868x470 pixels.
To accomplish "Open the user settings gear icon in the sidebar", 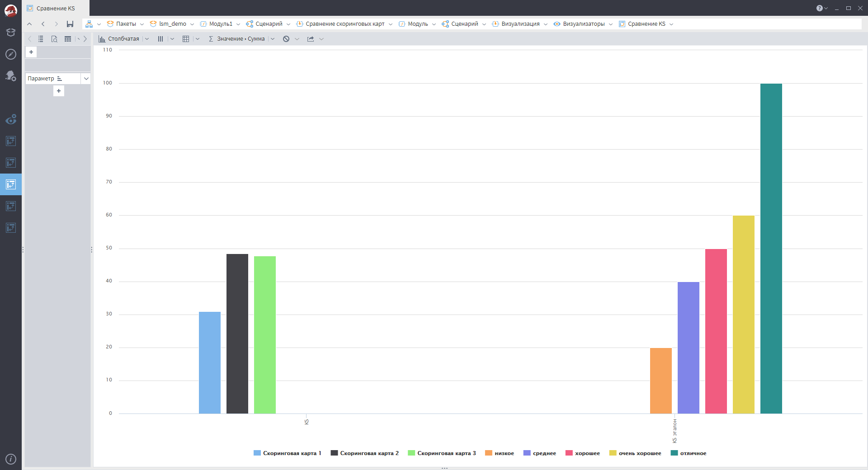I will pos(11,75).
